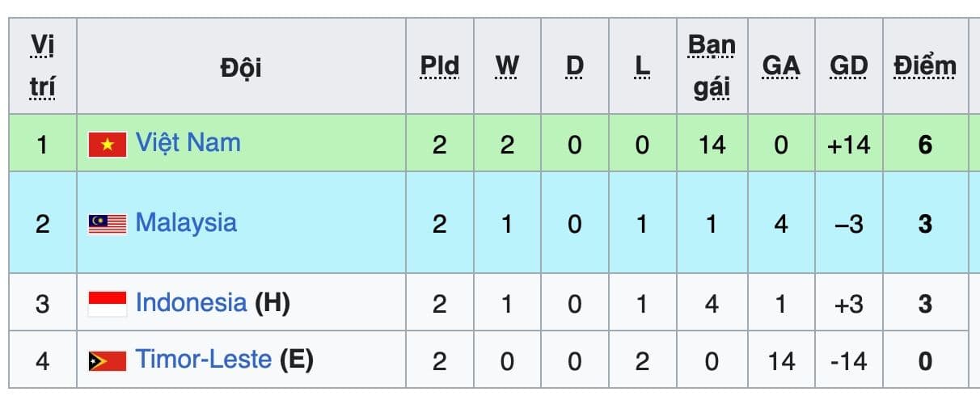Click the Malaysia flag icon
980x396 pixels.
(108, 224)
